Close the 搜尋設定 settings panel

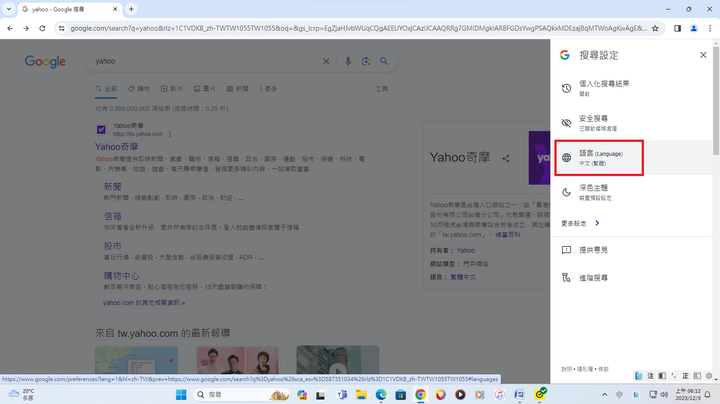click(703, 55)
